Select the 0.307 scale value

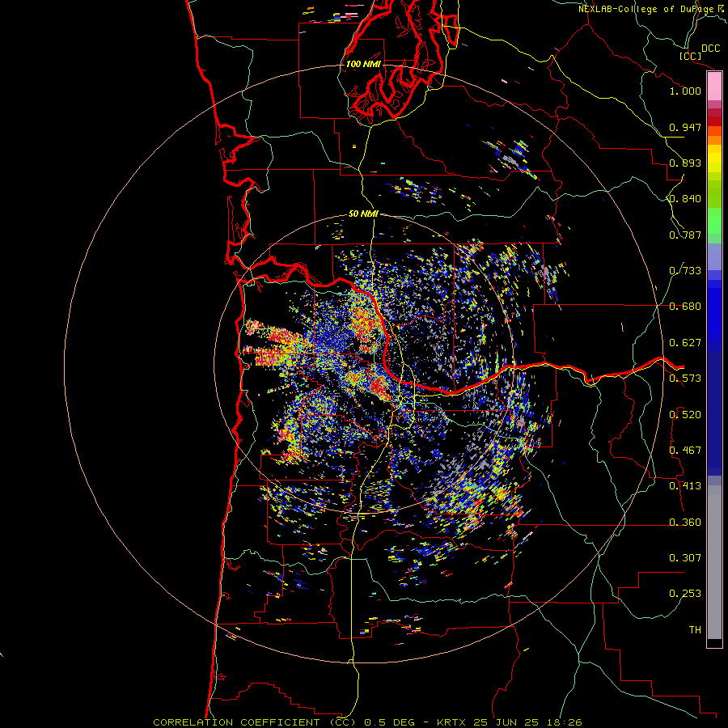[x=685, y=558]
